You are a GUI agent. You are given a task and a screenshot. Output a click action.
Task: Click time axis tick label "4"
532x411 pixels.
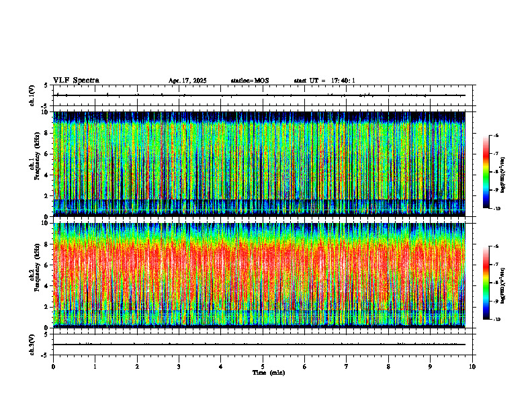(x=221, y=367)
